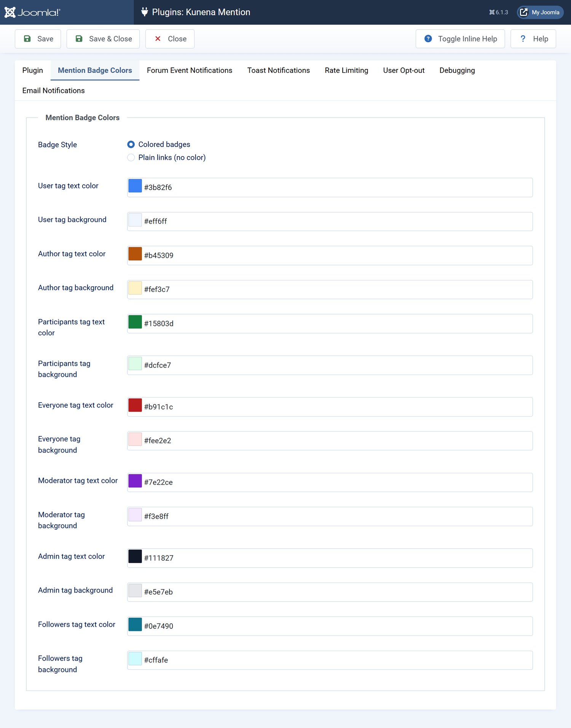Click the Joomla logo in header
This screenshot has height=728, width=571.
click(32, 12)
